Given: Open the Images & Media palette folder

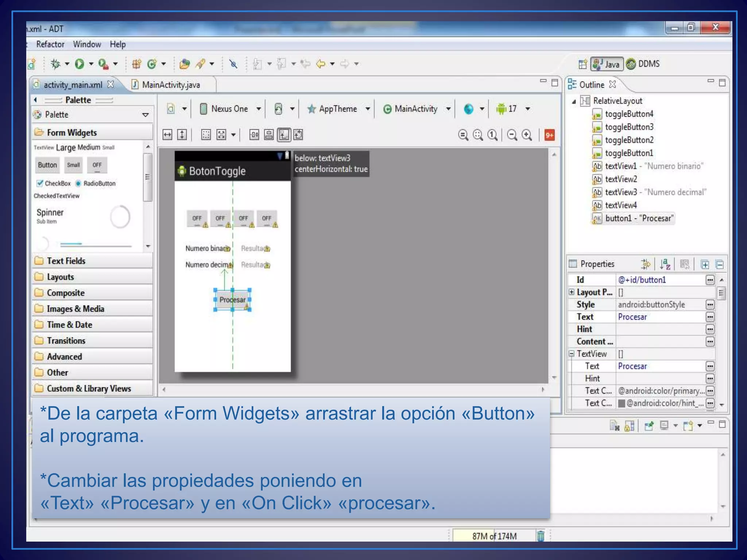Looking at the screenshot, I should pyautogui.click(x=92, y=309).
